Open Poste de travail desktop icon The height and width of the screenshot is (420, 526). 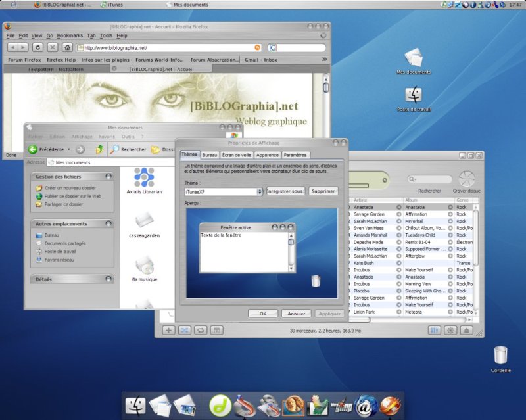coord(414,99)
